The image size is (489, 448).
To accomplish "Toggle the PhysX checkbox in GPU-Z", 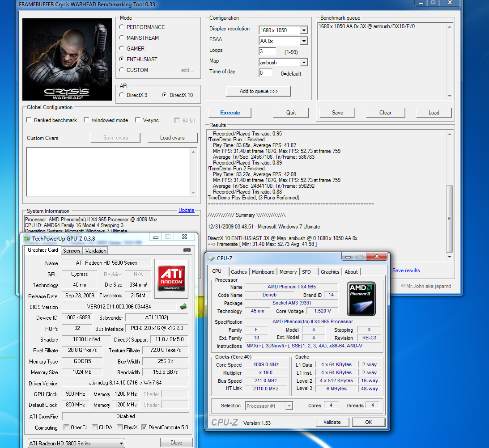I will click(x=119, y=427).
